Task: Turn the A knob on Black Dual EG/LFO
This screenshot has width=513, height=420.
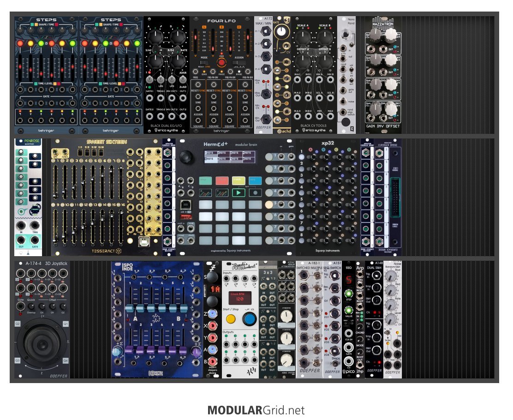Action: click(x=155, y=37)
